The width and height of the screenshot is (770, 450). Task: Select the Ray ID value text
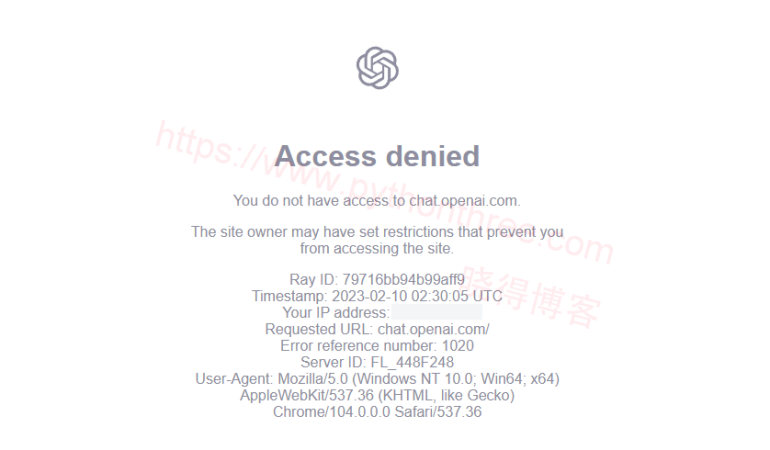click(403, 280)
